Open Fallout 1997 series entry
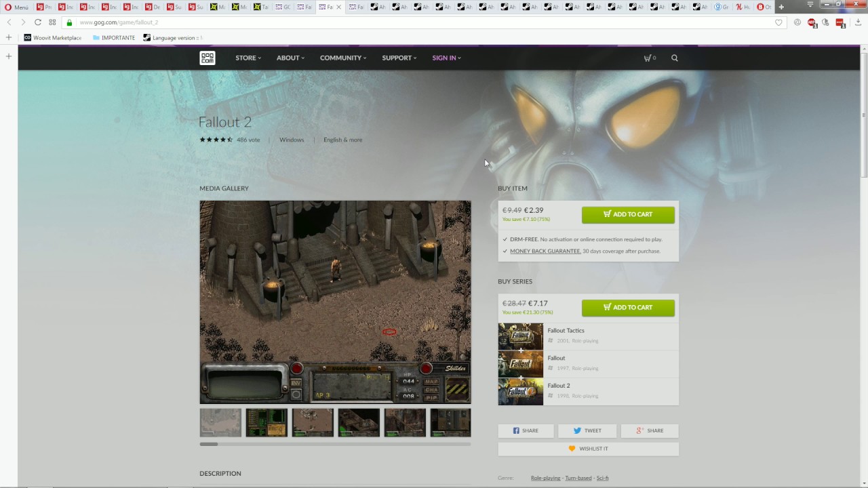The height and width of the screenshot is (488, 868). [x=588, y=364]
